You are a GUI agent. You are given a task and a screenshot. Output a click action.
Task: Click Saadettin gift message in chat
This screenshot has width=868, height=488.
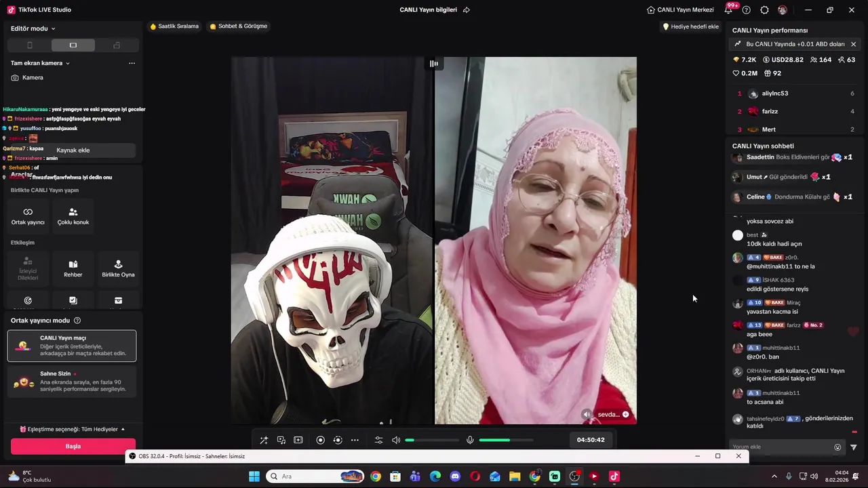[x=793, y=157]
